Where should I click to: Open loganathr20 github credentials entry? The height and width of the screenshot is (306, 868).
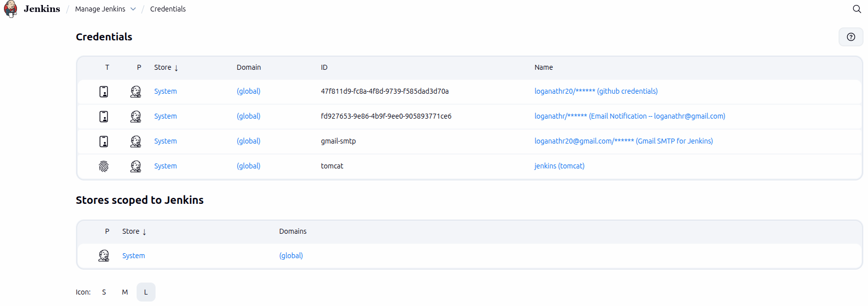pyautogui.click(x=596, y=91)
